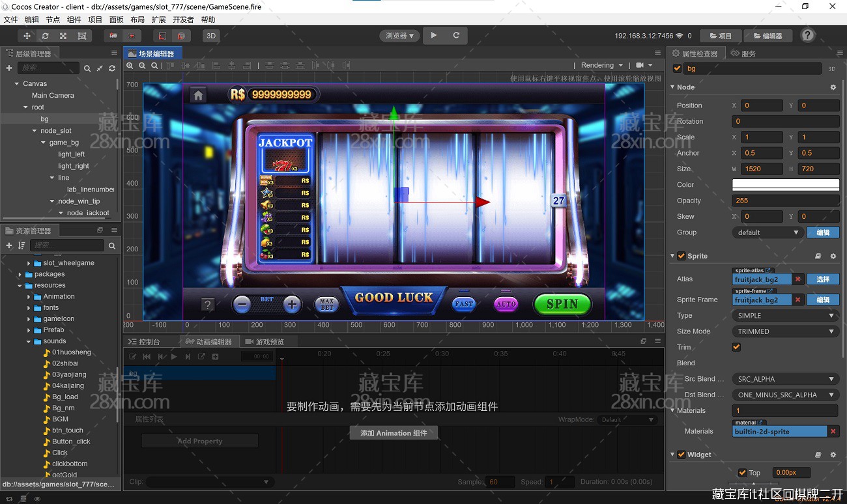The height and width of the screenshot is (504, 847).
Task: Toggle the Widget Top checkbox
Action: (x=742, y=473)
